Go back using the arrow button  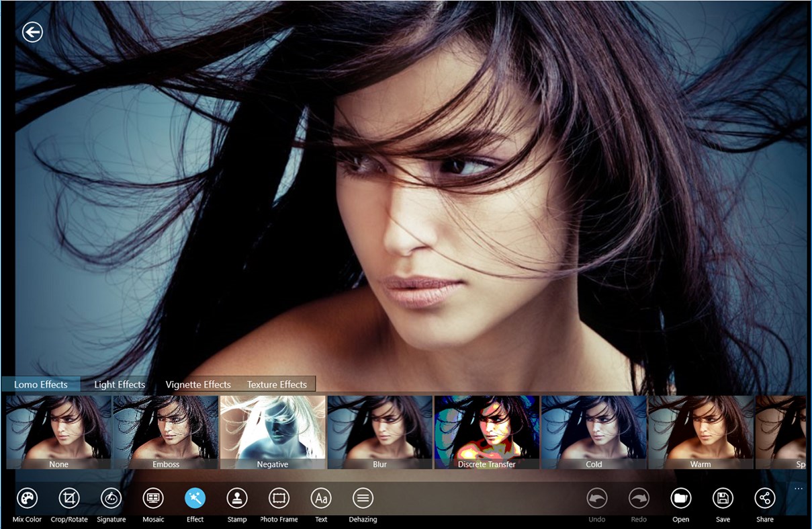point(32,32)
